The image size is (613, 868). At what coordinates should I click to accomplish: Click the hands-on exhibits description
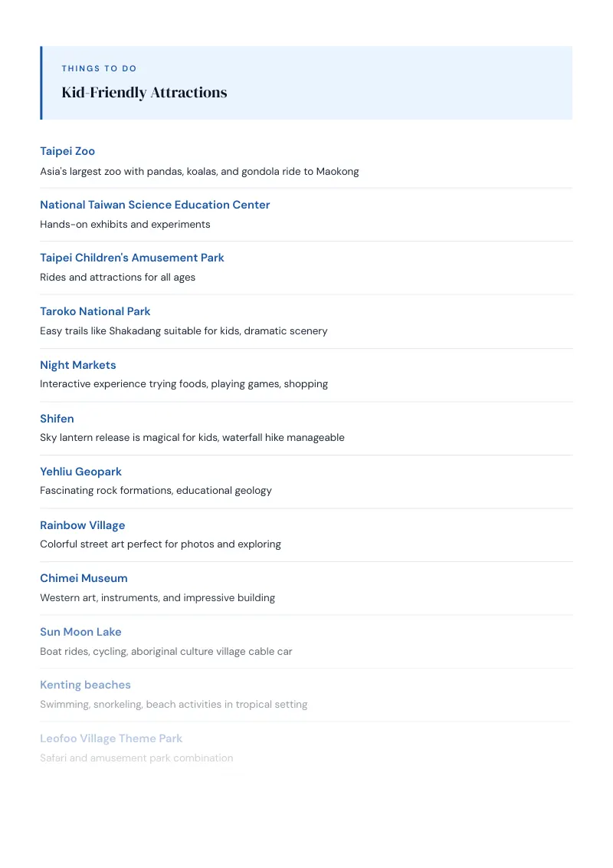coord(125,224)
